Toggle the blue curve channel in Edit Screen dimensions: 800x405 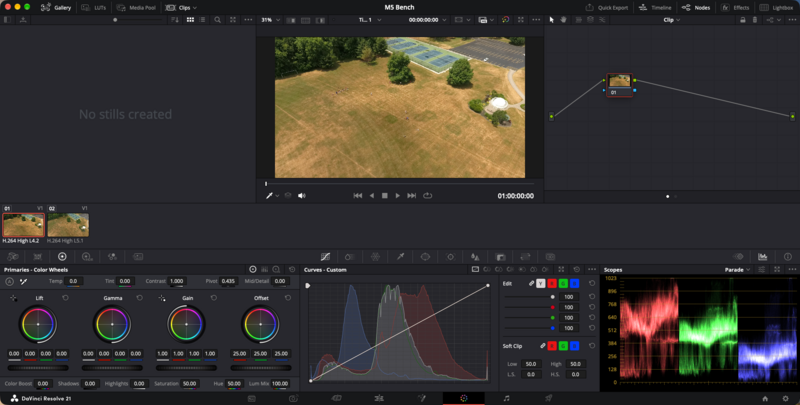click(574, 284)
